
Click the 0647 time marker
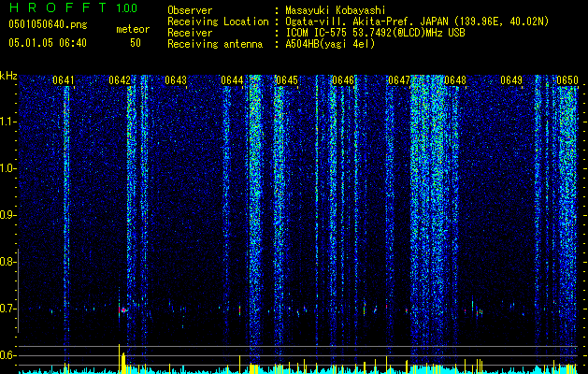pos(399,80)
